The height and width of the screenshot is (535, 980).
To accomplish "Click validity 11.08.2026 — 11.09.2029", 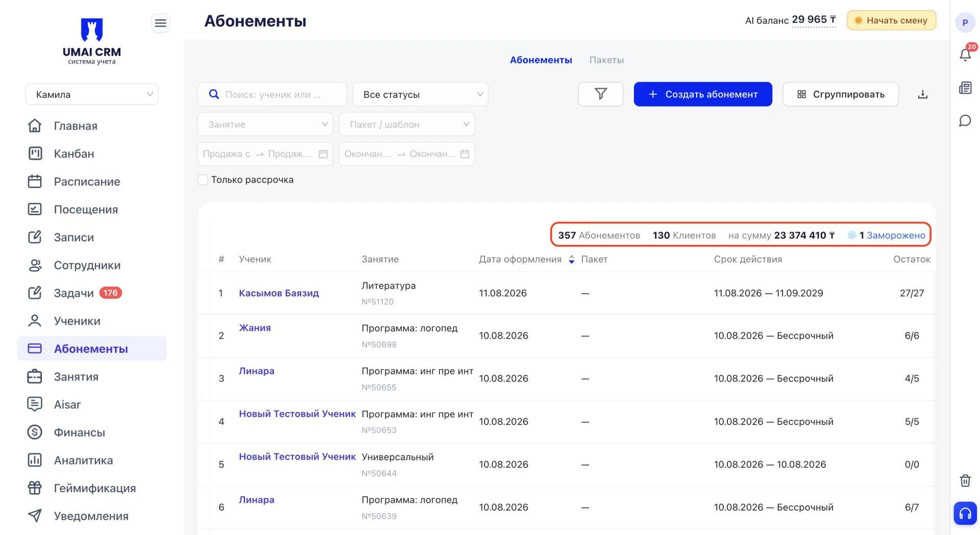I will pos(768,293).
